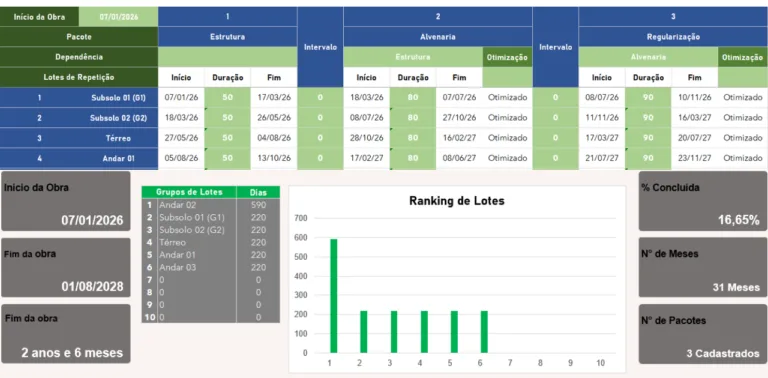Select the 21/07/27 Regularização start date
Screen dimensions: 768x378
point(602,158)
